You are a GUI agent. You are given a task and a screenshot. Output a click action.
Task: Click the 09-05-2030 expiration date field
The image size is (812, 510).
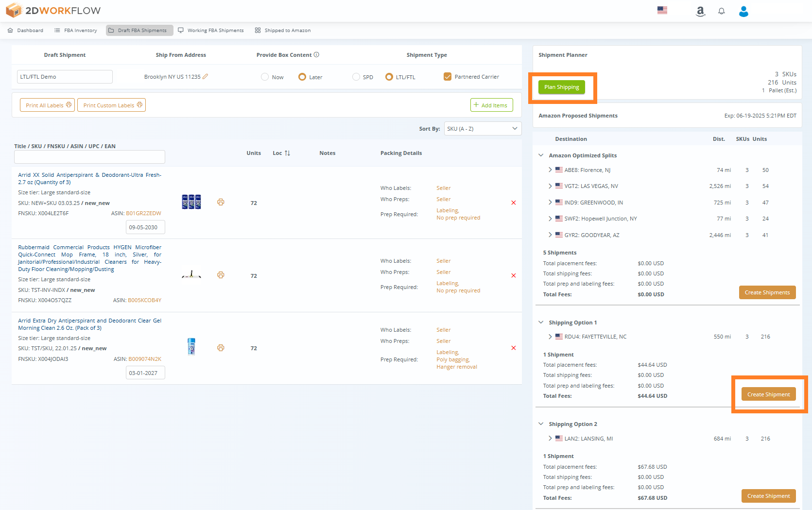coord(145,227)
